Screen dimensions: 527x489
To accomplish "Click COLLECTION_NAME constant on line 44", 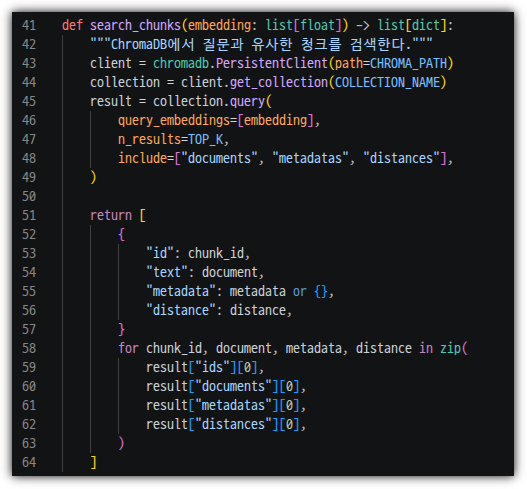I will (x=387, y=83).
